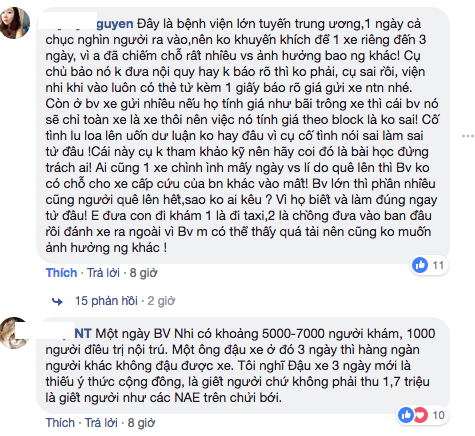Image resolution: width=475 pixels, height=436 pixels.
Task: Click Trả lời under the first comment
Action: (x=103, y=273)
